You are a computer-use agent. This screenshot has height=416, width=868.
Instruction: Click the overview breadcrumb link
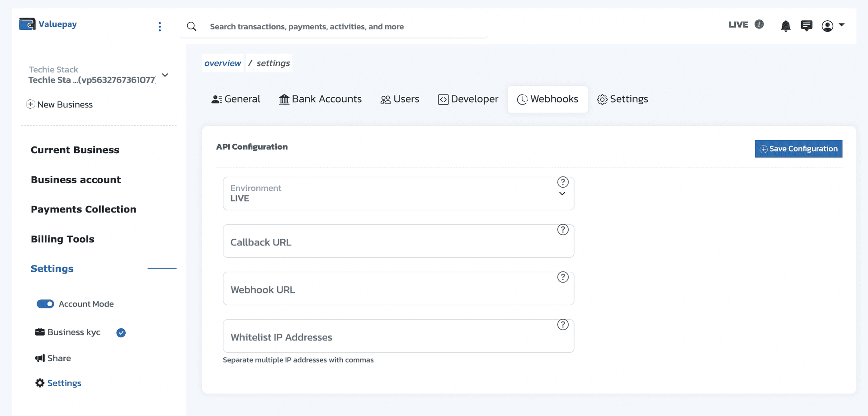(x=222, y=63)
